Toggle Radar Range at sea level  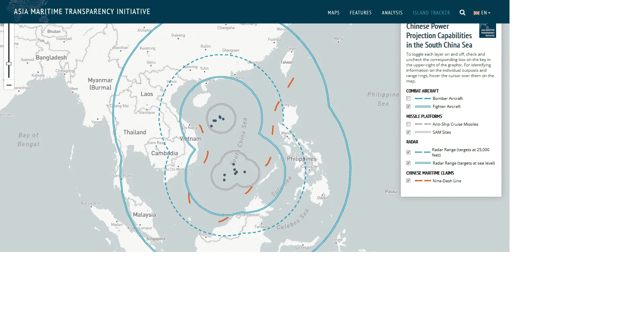408,163
